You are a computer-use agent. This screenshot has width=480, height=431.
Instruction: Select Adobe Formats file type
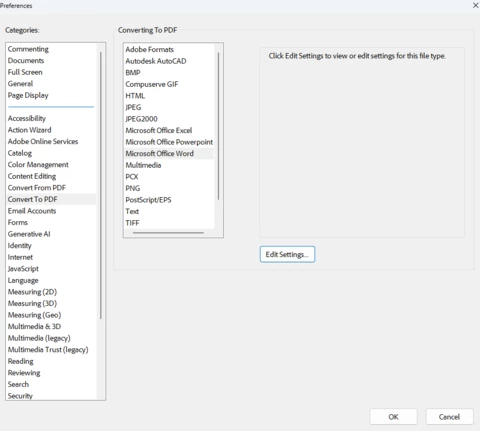point(150,49)
